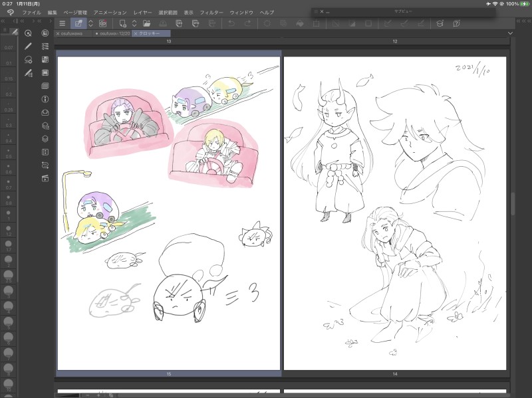Tap the battery 100% status indicator
The height and width of the screenshot is (398, 532).
[518, 4]
